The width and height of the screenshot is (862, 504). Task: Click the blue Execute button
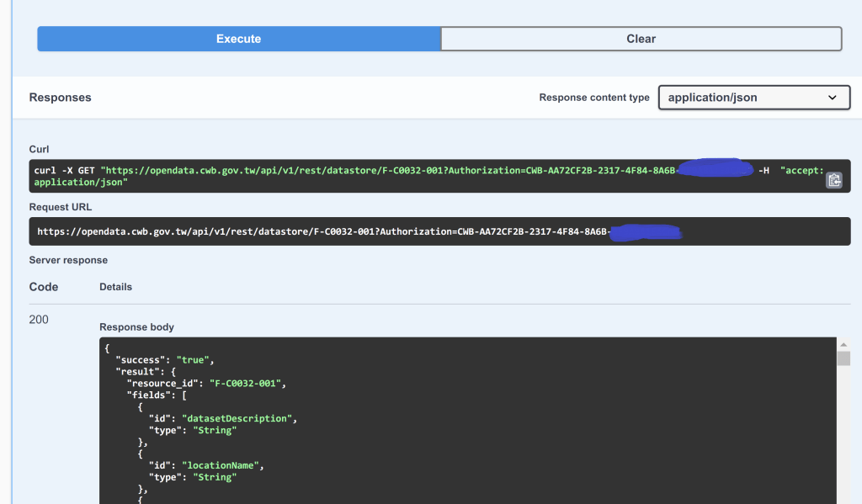(238, 39)
